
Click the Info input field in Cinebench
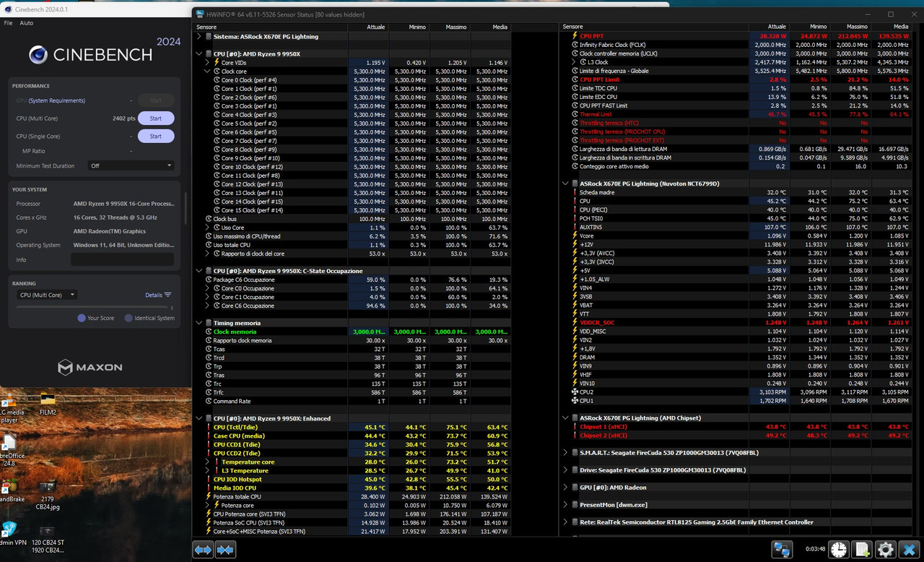tap(122, 259)
